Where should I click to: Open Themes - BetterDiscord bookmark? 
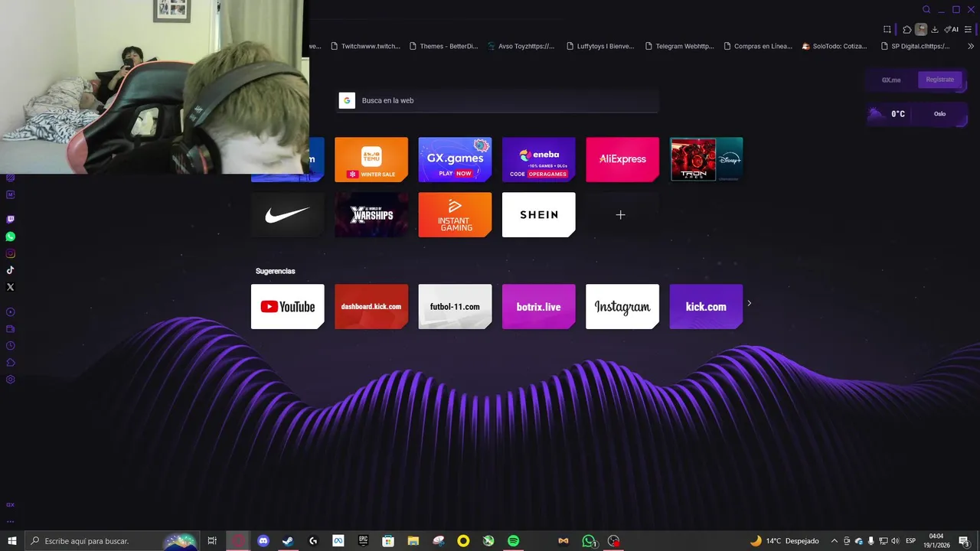pos(443,46)
